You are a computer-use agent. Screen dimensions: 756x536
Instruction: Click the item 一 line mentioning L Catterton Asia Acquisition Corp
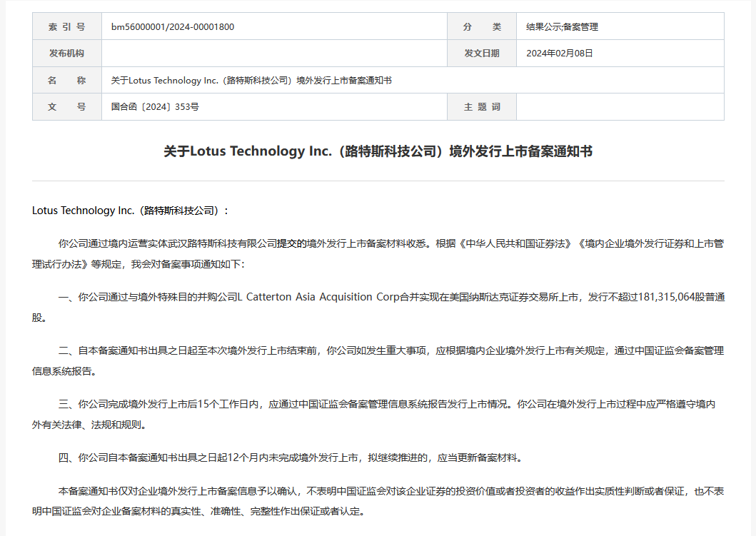coord(391,297)
